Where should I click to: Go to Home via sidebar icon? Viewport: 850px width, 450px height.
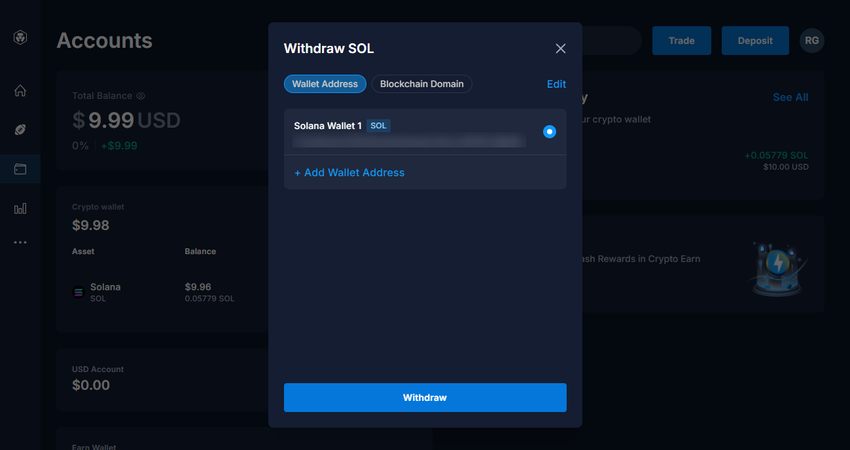[x=20, y=91]
